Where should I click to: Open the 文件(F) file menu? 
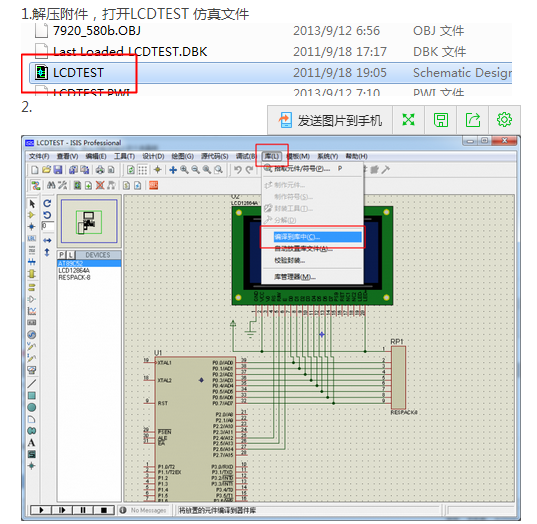(39, 156)
